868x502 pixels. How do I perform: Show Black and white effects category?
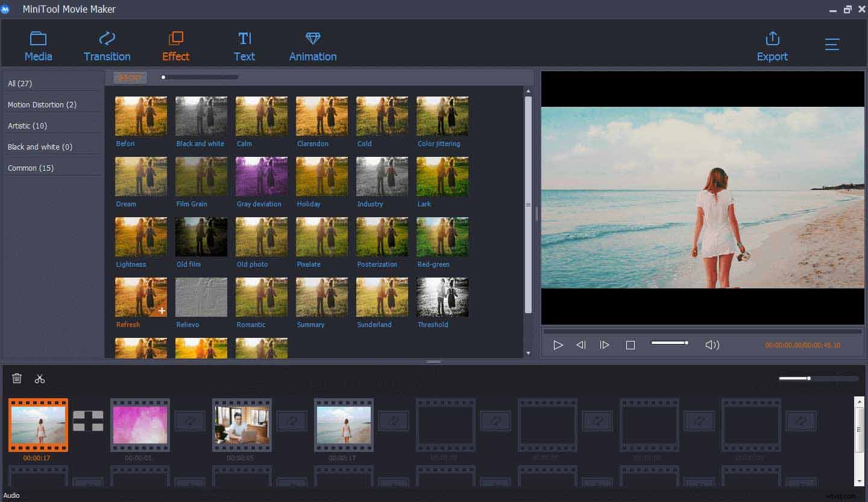(x=39, y=147)
